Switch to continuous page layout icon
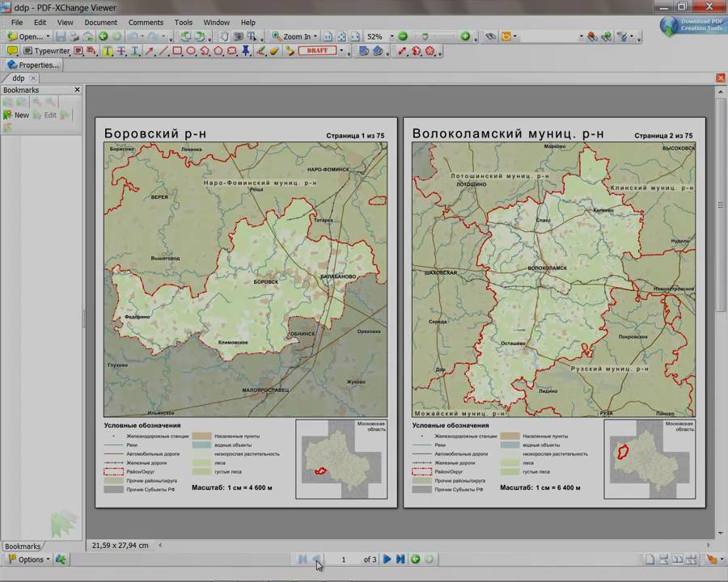Image resolution: width=728 pixels, height=582 pixels. point(663,559)
